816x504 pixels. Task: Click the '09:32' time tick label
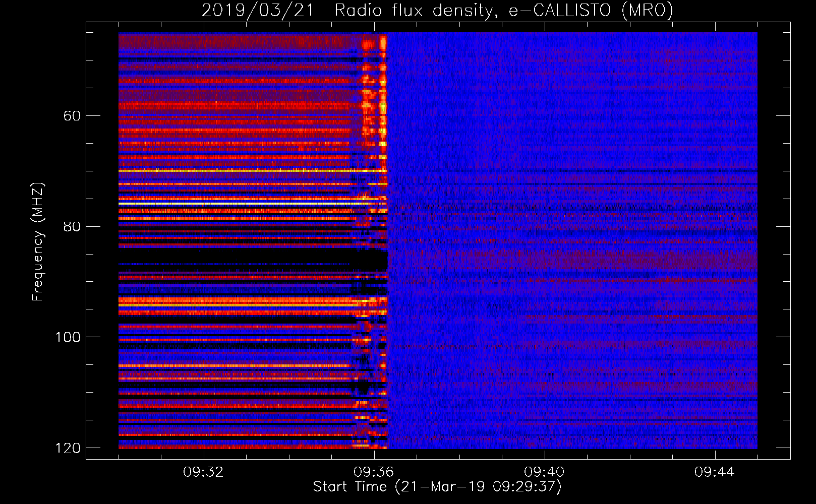pyautogui.click(x=203, y=472)
